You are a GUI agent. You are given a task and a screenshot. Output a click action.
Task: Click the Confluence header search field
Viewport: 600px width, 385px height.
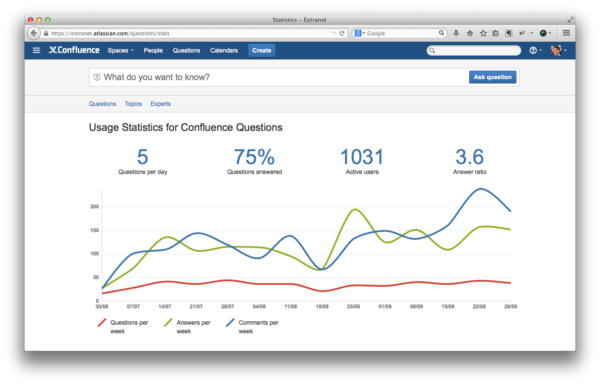coord(474,50)
